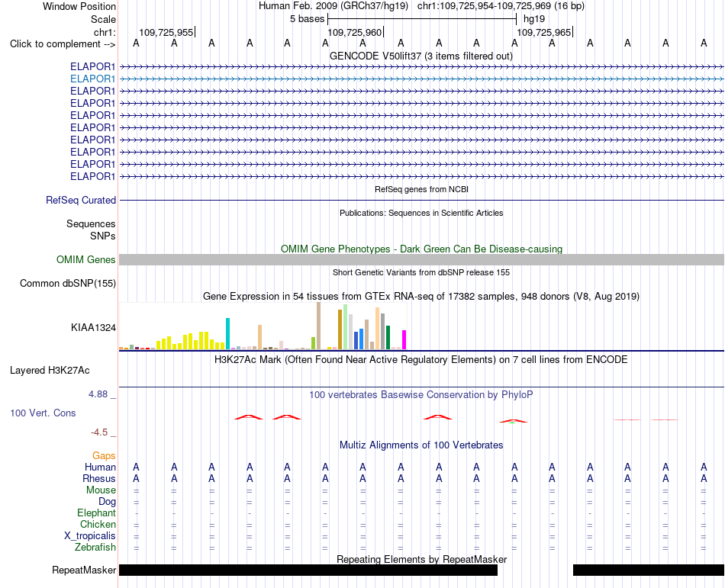
Task: Click the gray OMIM Genes bar
Action: tap(422, 259)
